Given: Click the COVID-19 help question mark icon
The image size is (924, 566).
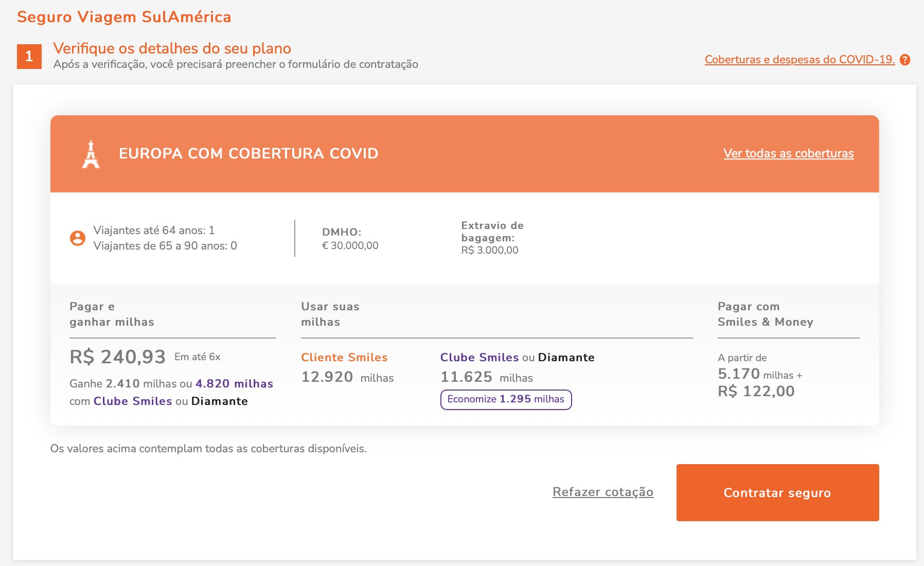Looking at the screenshot, I should pos(905,60).
